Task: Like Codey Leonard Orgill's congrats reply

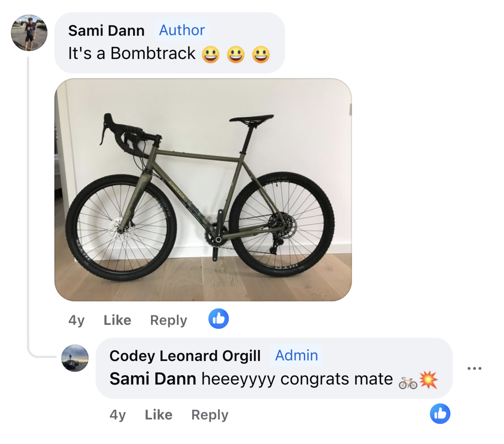Action: (158, 415)
